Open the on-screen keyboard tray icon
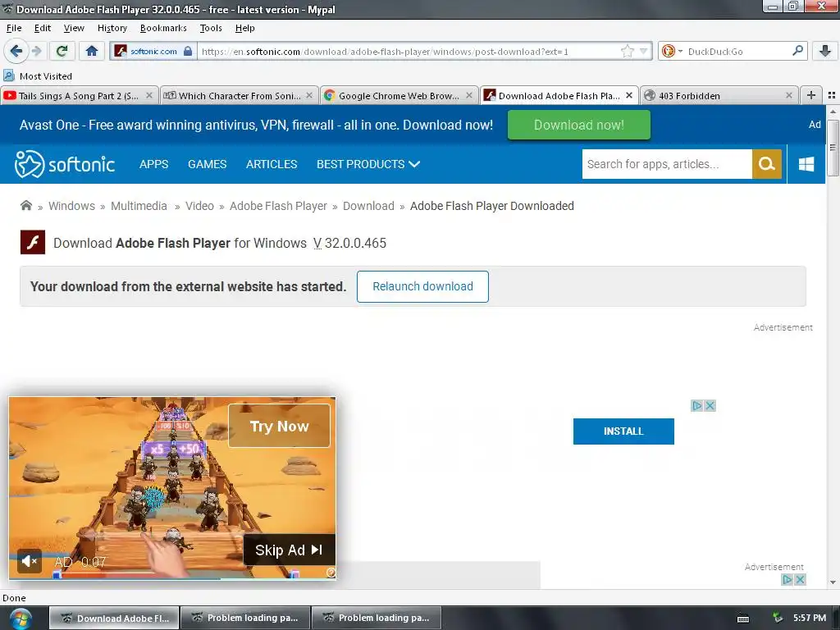 click(743, 619)
